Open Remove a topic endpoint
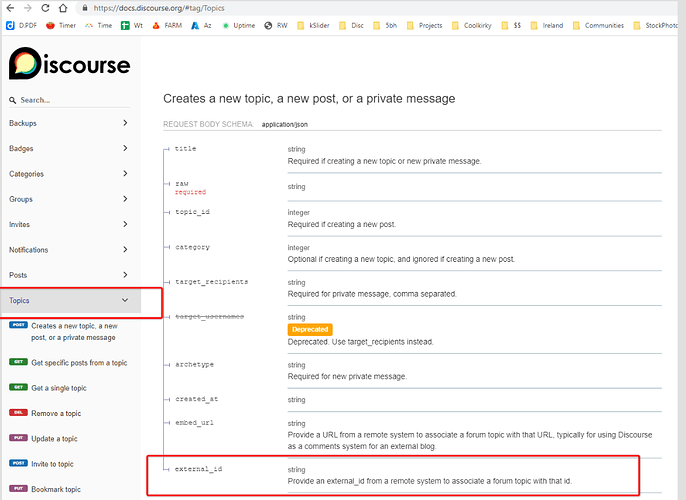 [45, 413]
